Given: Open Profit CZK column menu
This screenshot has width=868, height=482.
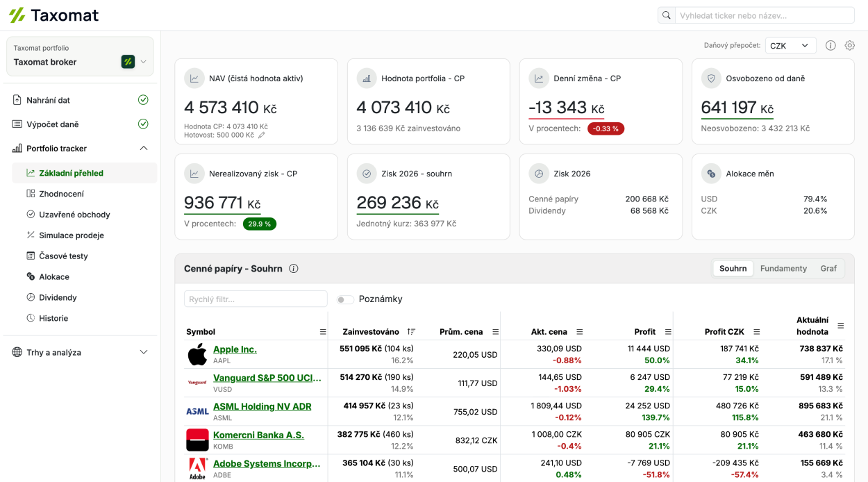Looking at the screenshot, I should (x=757, y=332).
